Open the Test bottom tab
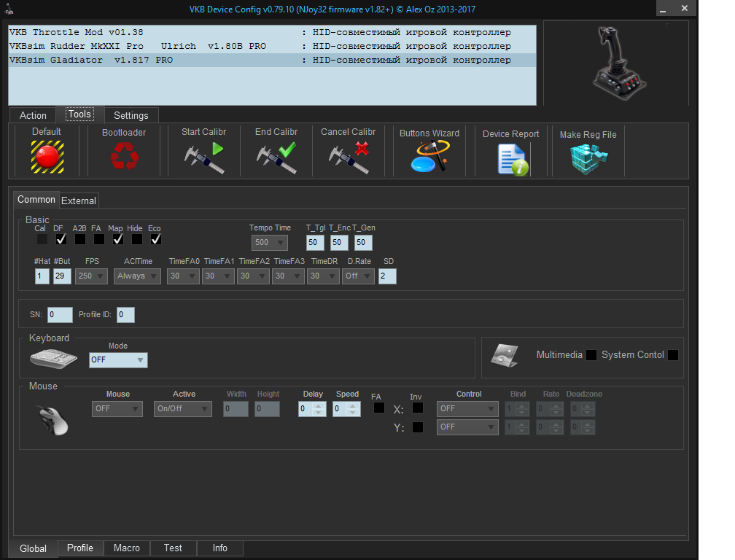 (x=173, y=548)
